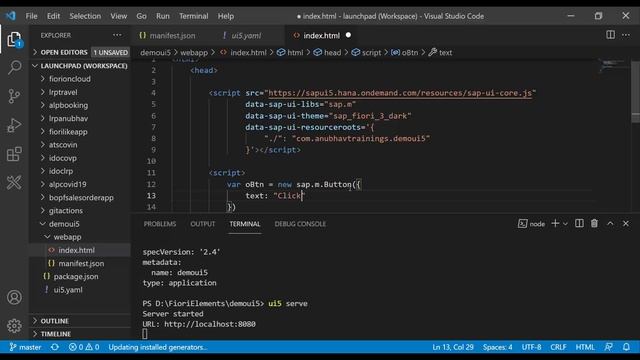Image resolution: width=640 pixels, height=360 pixels.
Task: Click the terminal input cursor line
Action: (145, 334)
